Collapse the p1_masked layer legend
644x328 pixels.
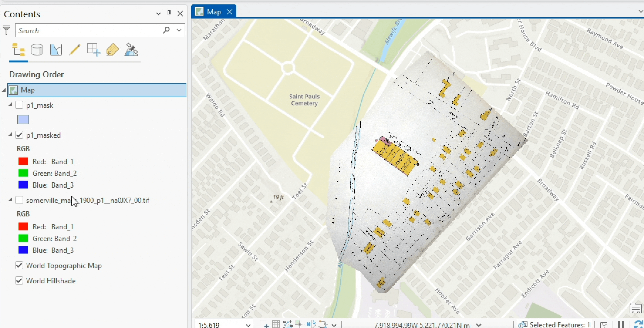click(x=10, y=135)
